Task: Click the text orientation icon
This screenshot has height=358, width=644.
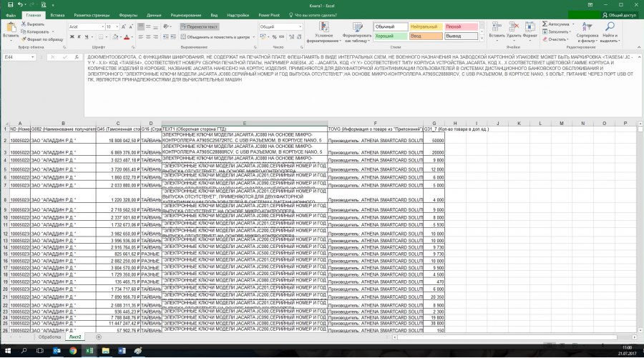Action: point(165,26)
